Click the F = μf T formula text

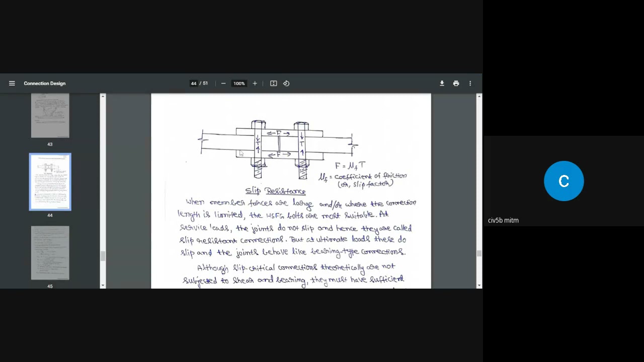click(350, 165)
